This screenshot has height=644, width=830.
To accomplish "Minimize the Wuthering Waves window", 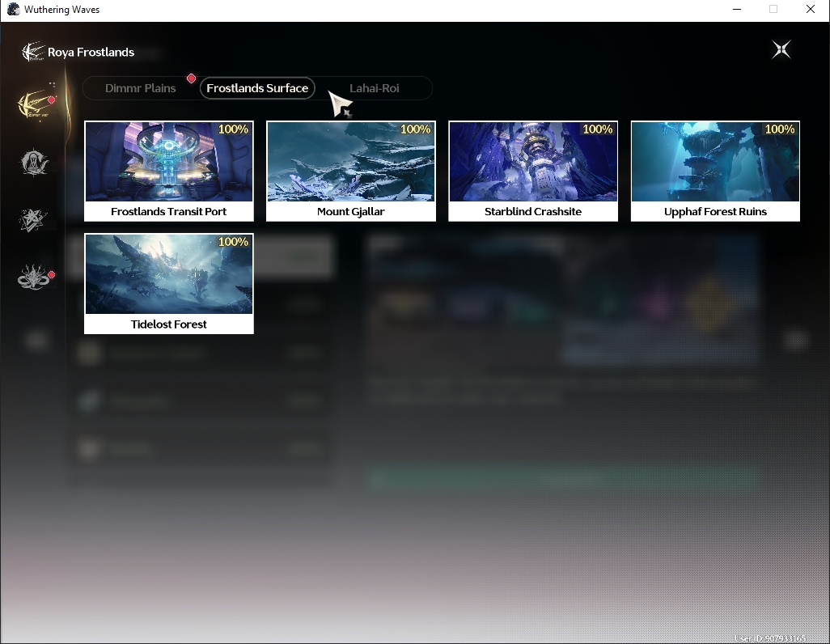I will 736,9.
